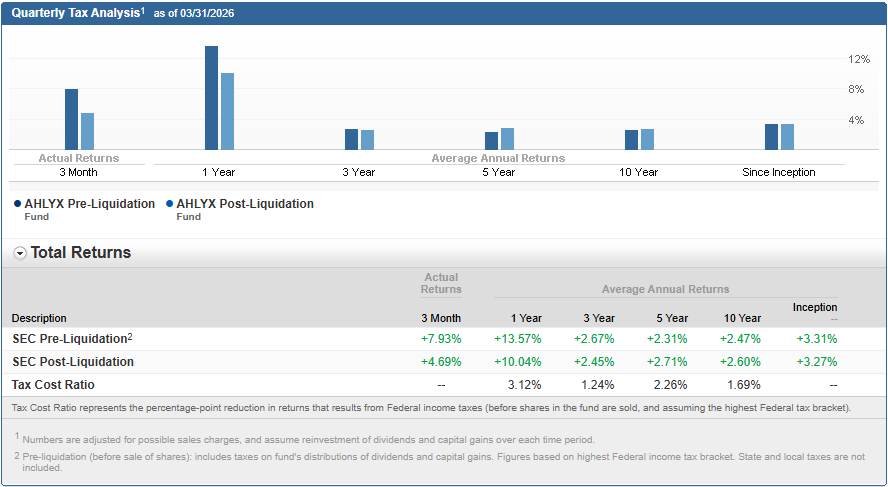
Task: Select the dark blue 1 Year chart bar
Action: (x=211, y=98)
